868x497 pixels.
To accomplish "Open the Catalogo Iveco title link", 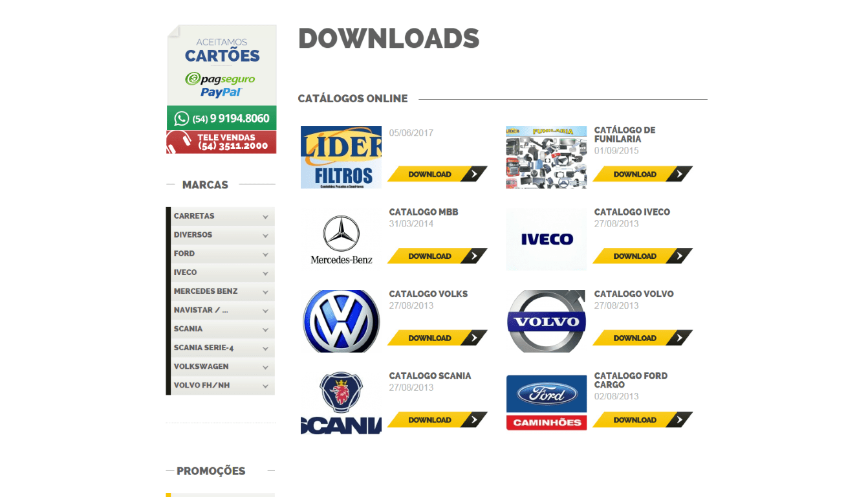I will tap(632, 212).
